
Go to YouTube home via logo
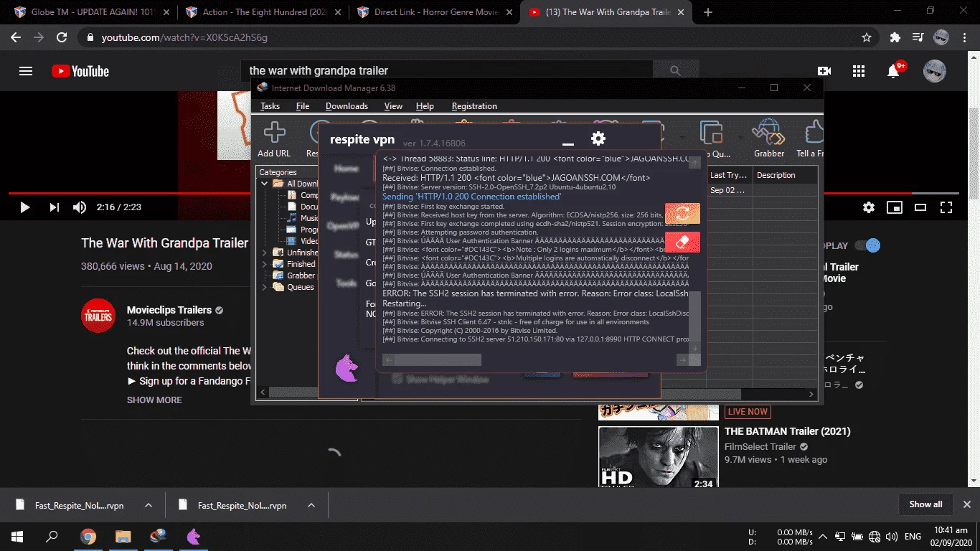(80, 71)
